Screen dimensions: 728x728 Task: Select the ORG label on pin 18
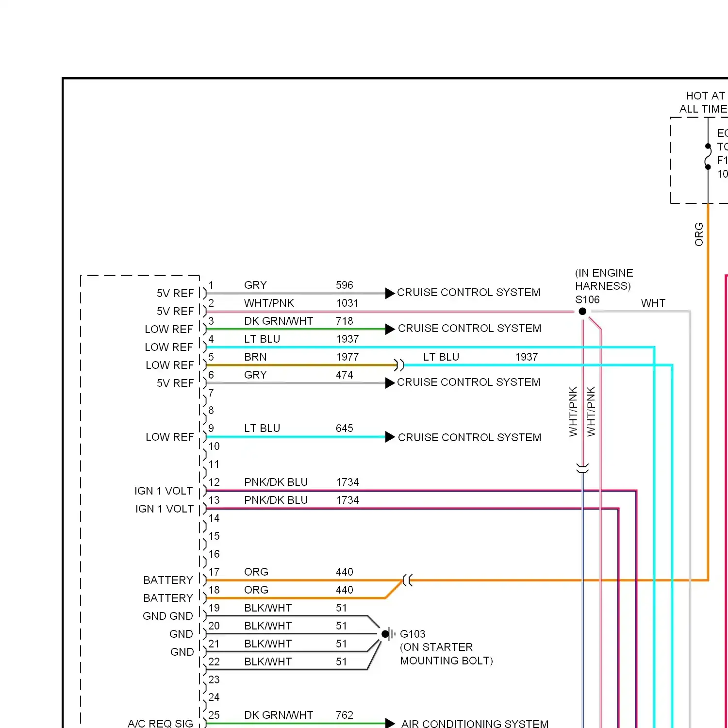[256, 590]
